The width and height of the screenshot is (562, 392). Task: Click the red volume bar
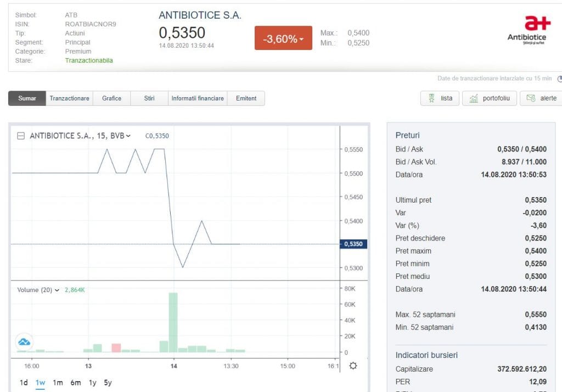(x=116, y=348)
